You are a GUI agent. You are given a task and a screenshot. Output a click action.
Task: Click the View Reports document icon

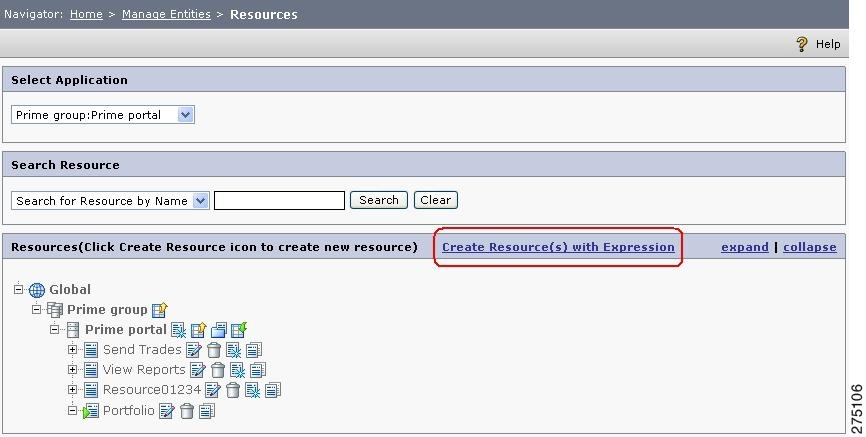tap(91, 370)
